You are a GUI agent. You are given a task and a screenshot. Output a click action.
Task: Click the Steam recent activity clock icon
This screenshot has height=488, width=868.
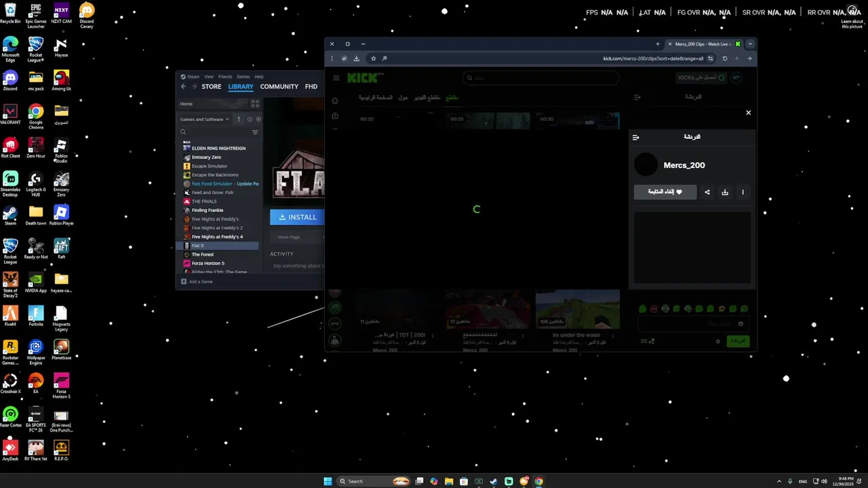tap(250, 119)
